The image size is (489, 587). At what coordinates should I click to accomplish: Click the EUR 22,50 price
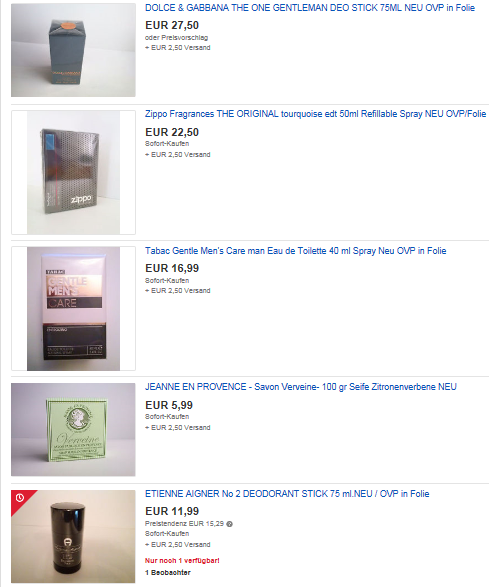tap(172, 132)
